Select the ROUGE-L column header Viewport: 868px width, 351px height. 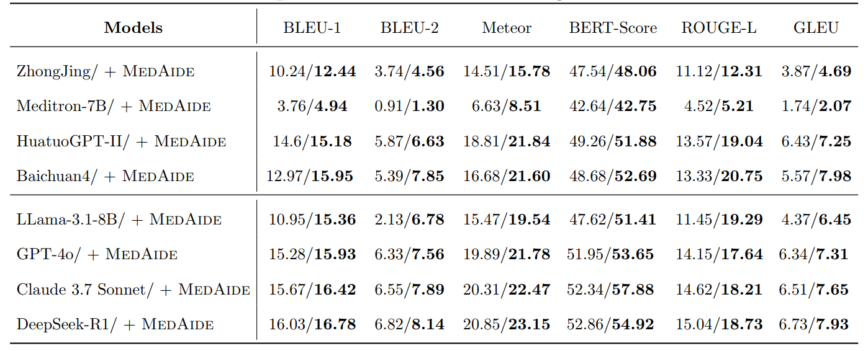(x=719, y=28)
